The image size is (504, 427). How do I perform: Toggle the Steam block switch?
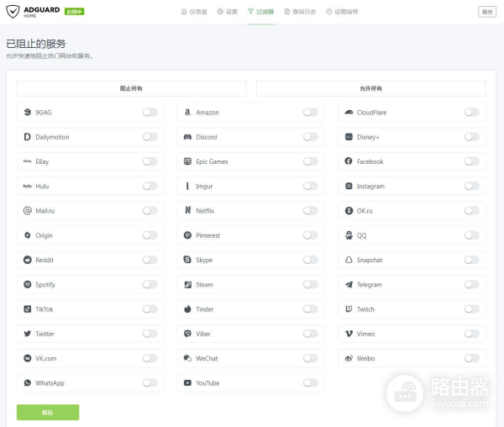311,285
